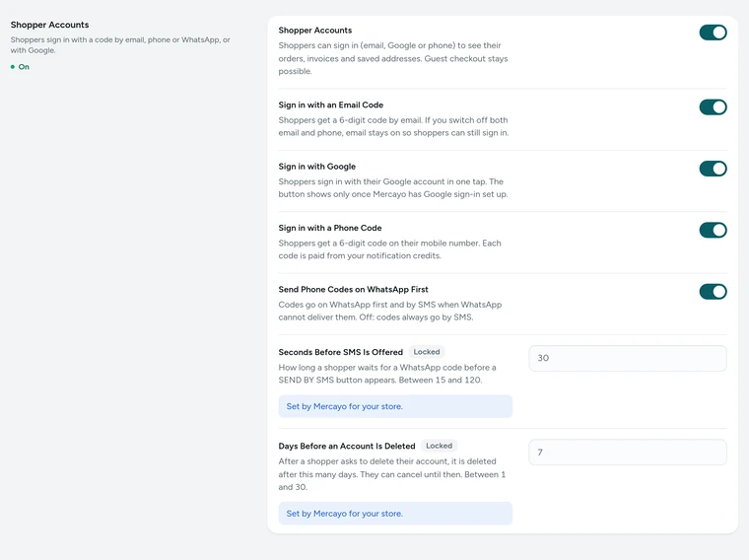Toggle the Shopper Accounts switch off
This screenshot has width=749, height=560.
click(x=713, y=33)
